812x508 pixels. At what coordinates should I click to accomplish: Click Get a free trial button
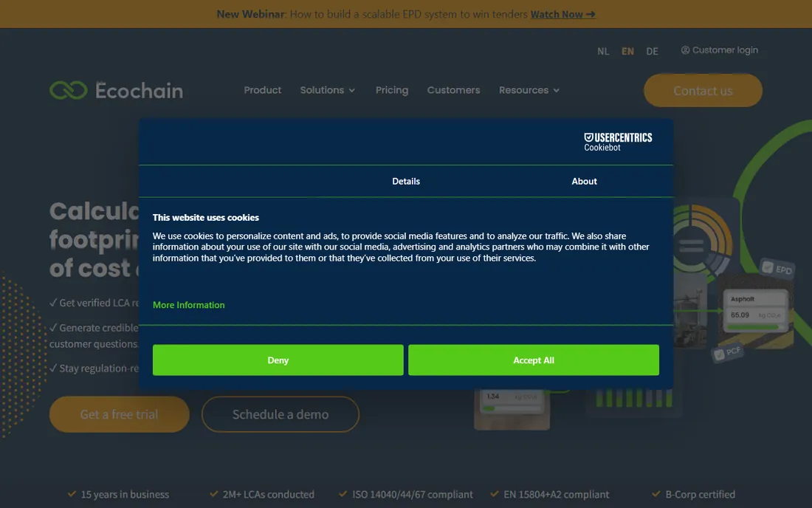coord(119,414)
